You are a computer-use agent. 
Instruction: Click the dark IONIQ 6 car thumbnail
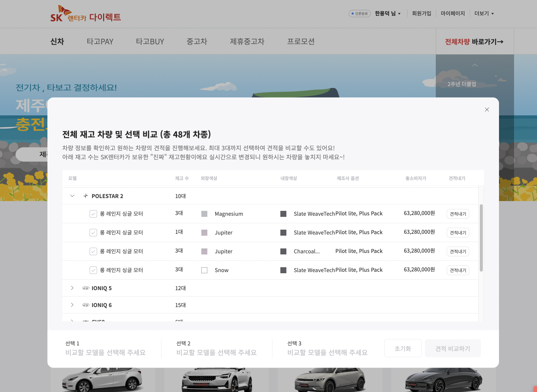[443, 380]
